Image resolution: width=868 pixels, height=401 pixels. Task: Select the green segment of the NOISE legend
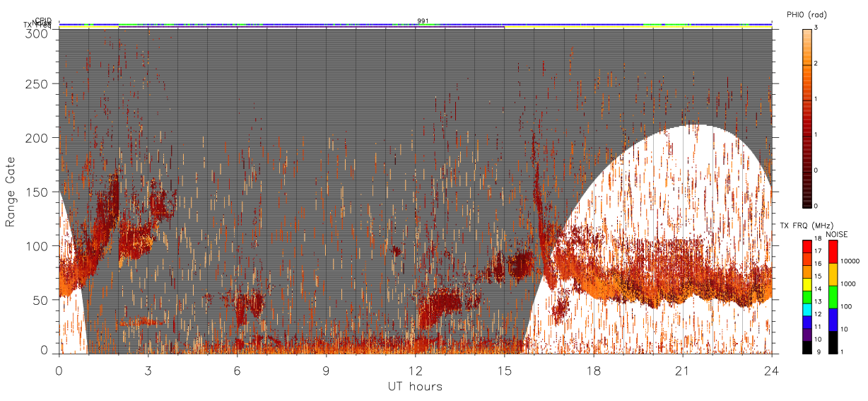(833, 297)
